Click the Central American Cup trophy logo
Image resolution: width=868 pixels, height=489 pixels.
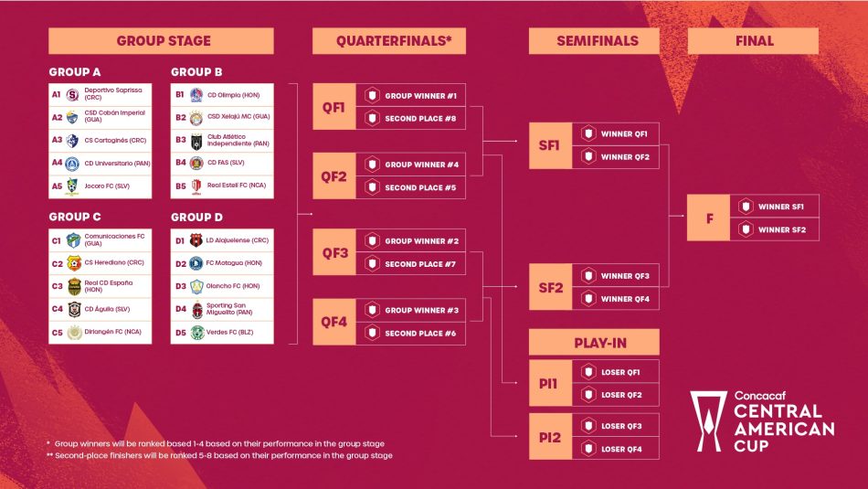pyautogui.click(x=707, y=420)
